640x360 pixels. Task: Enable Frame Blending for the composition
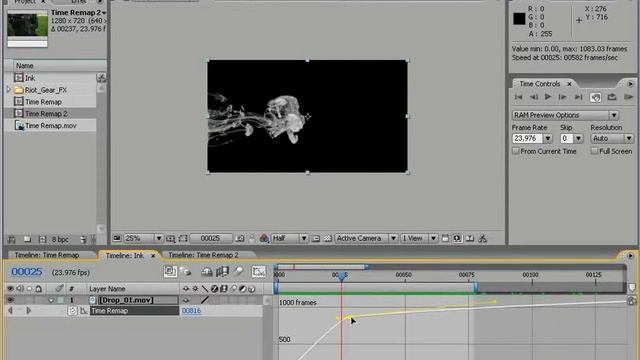point(222,271)
